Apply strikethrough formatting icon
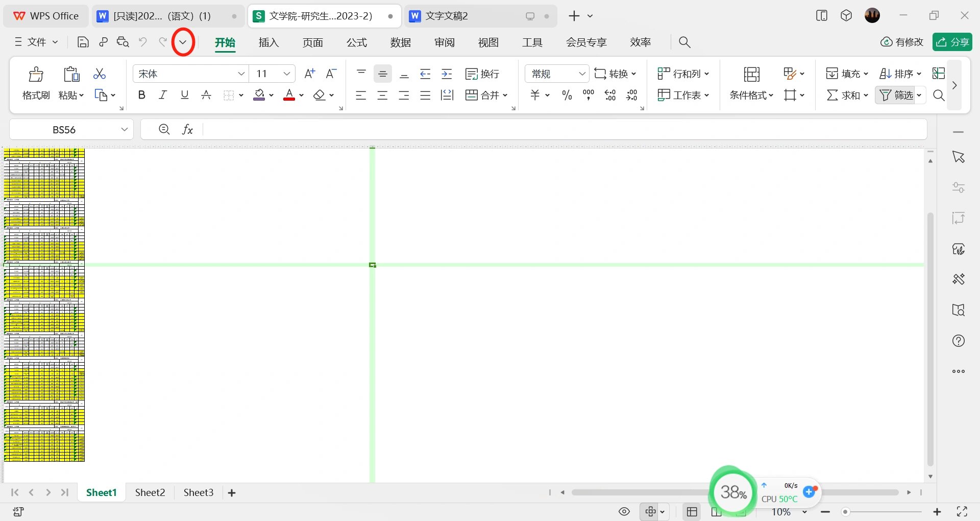Screen dimensions: 980x521 tap(206, 95)
